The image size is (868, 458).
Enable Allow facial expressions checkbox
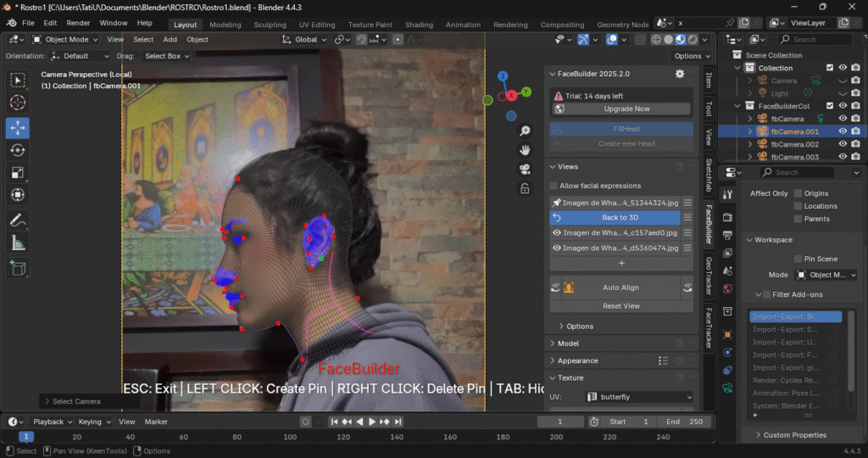(554, 186)
